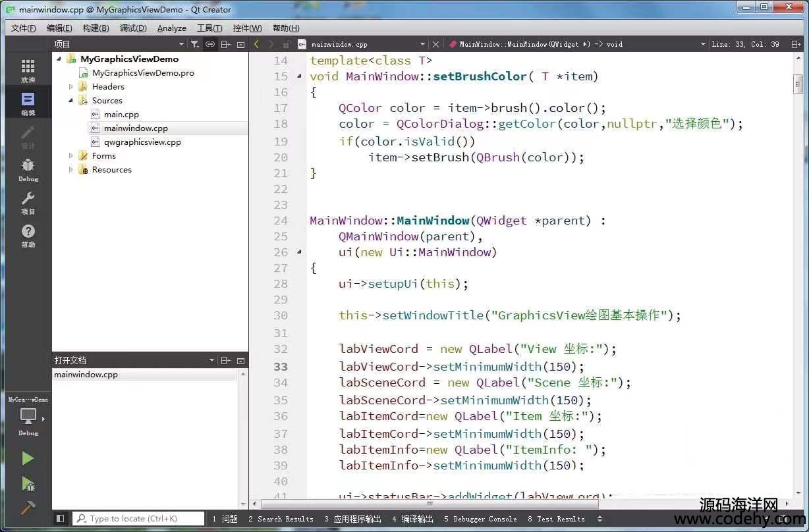Expand the Forms folder

point(70,156)
